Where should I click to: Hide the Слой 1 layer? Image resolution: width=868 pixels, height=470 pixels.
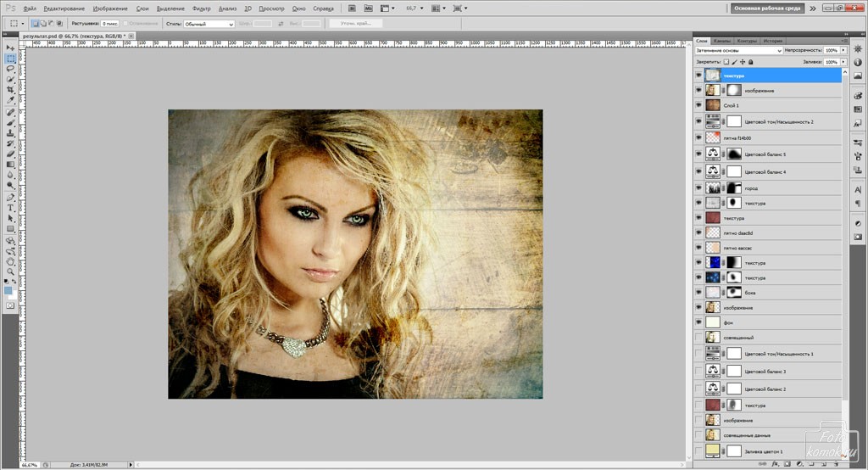coord(698,105)
